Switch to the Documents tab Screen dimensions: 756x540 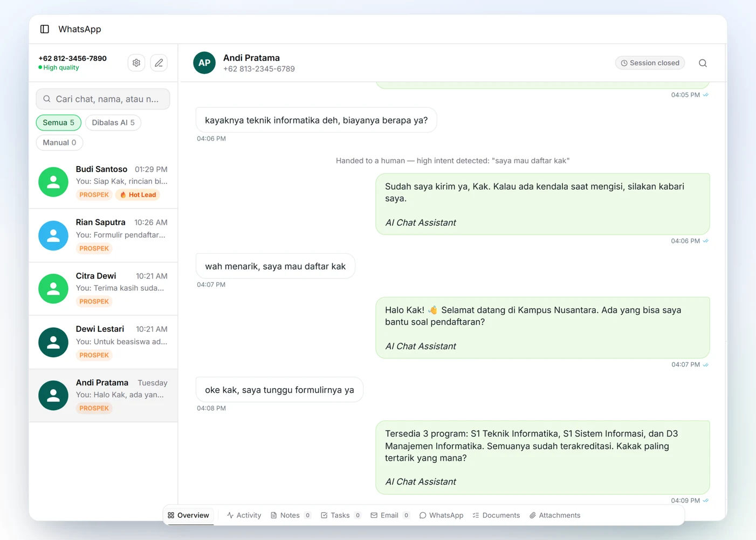[496, 515]
